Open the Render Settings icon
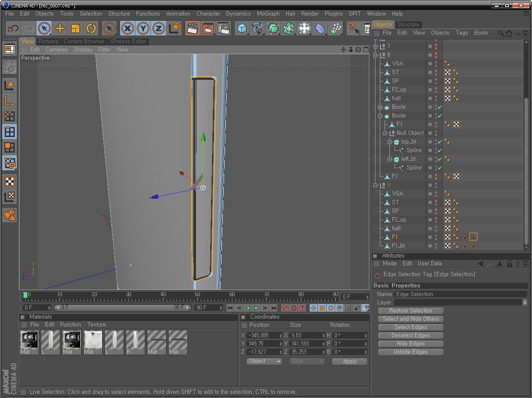The width and height of the screenshot is (532, 398). (224, 29)
